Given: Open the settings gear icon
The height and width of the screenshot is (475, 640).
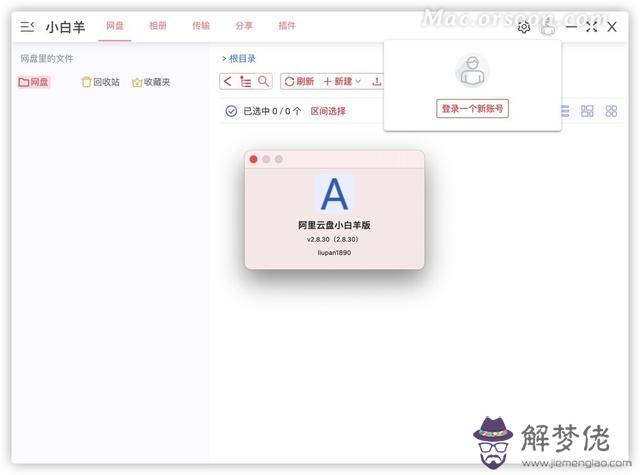Looking at the screenshot, I should tap(524, 27).
